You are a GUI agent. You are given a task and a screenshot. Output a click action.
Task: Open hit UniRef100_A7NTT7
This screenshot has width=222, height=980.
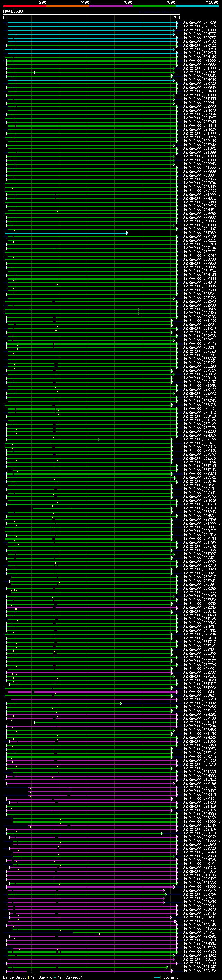coord(199,34)
